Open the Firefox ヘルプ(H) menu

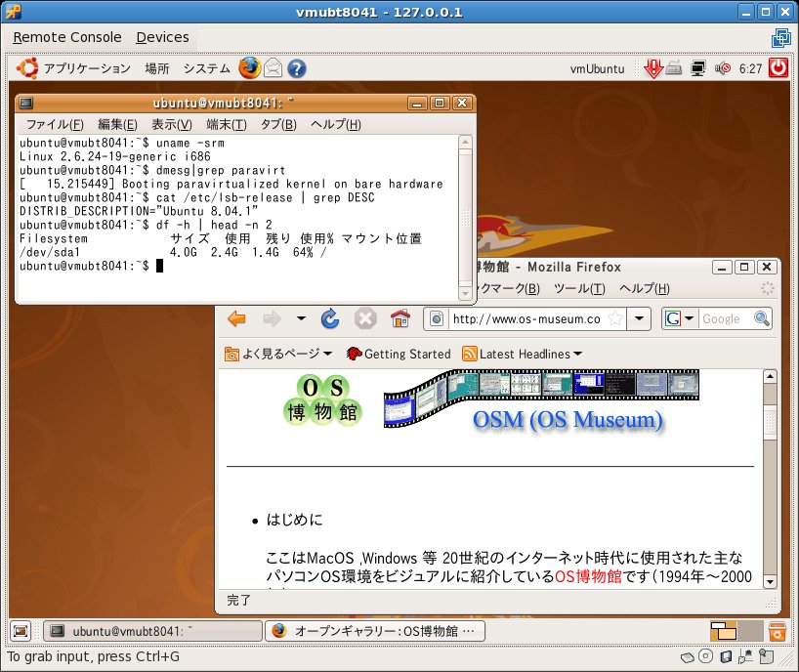click(x=644, y=289)
